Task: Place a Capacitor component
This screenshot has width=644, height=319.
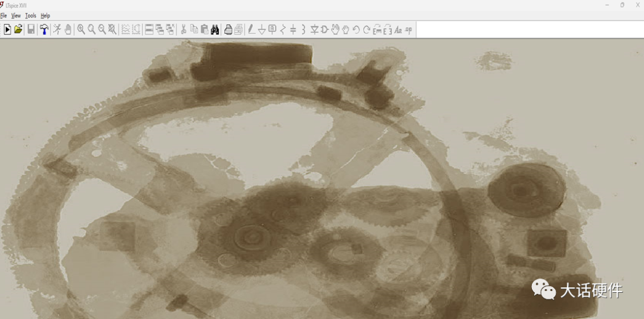Action: 293,29
